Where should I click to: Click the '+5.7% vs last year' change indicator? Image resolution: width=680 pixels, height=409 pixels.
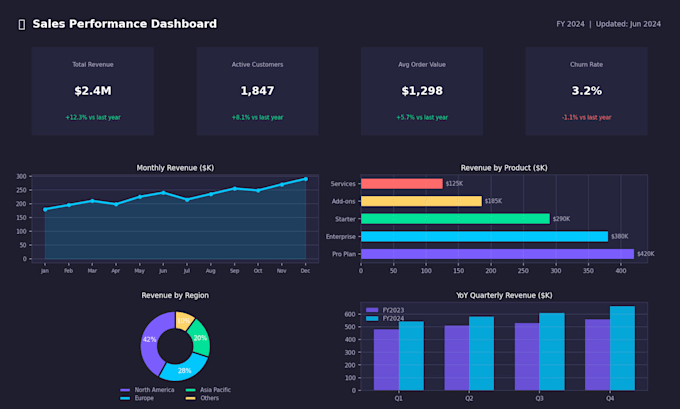(x=422, y=118)
